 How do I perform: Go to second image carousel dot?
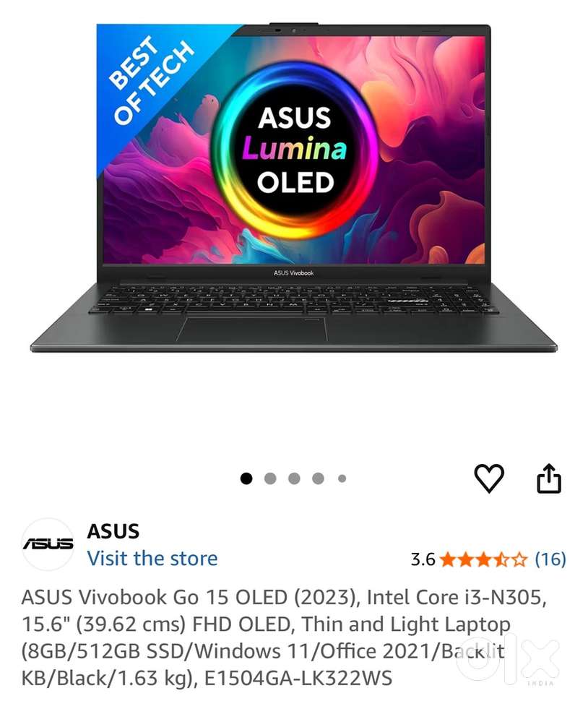tap(271, 479)
